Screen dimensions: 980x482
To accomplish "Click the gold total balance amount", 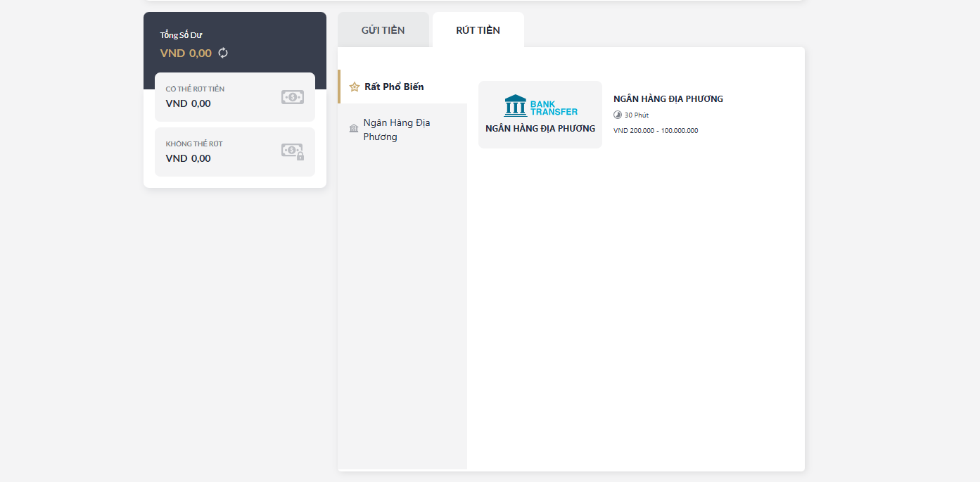I will click(x=186, y=53).
